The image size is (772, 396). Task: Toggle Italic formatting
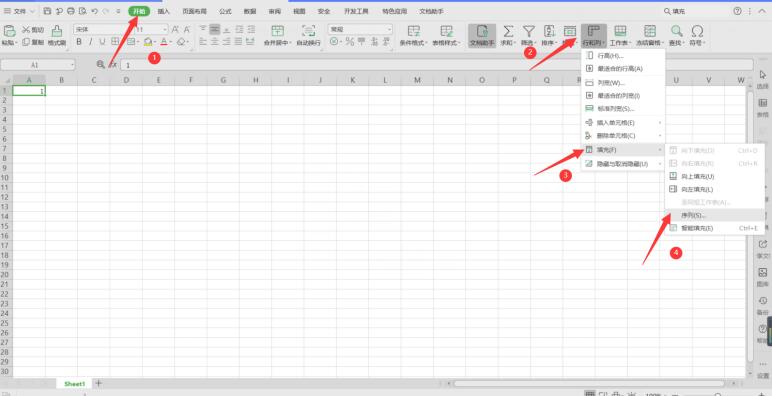[91, 42]
